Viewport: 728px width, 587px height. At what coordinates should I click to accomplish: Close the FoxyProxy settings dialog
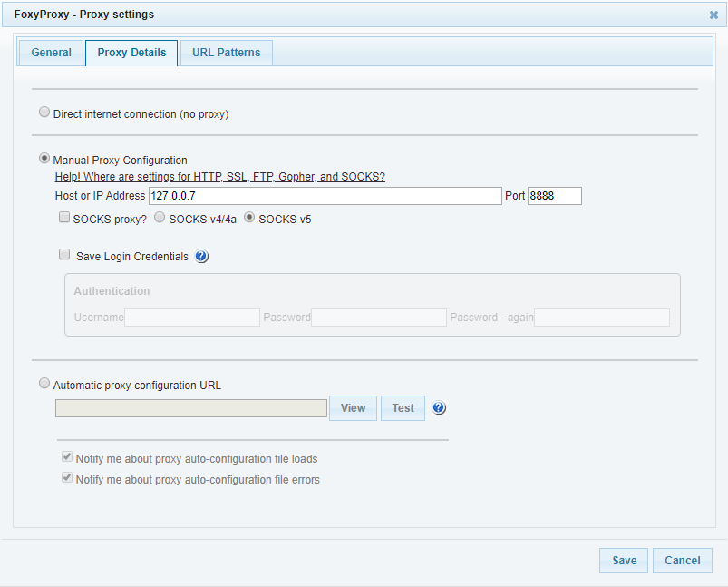(x=713, y=15)
